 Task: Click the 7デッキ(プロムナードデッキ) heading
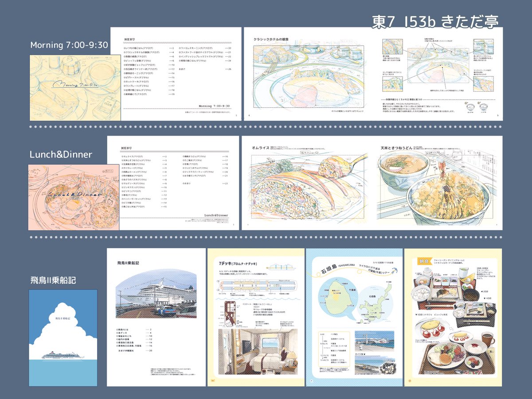point(238,265)
